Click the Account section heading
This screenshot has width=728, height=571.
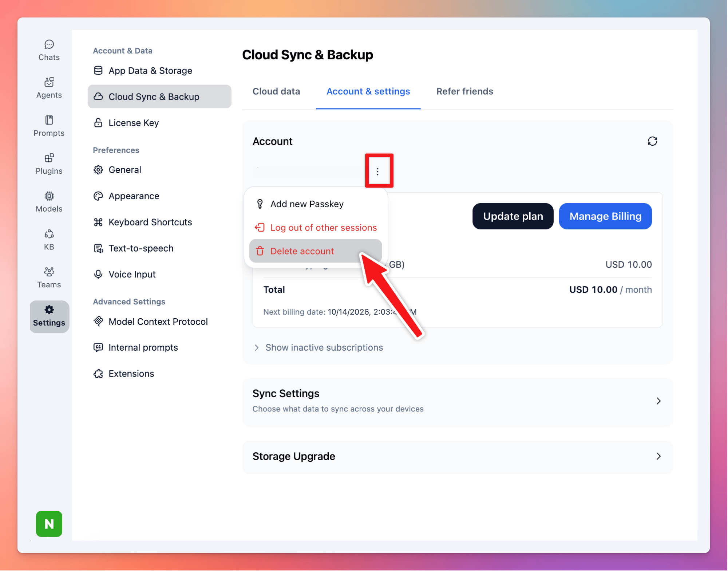(x=272, y=141)
